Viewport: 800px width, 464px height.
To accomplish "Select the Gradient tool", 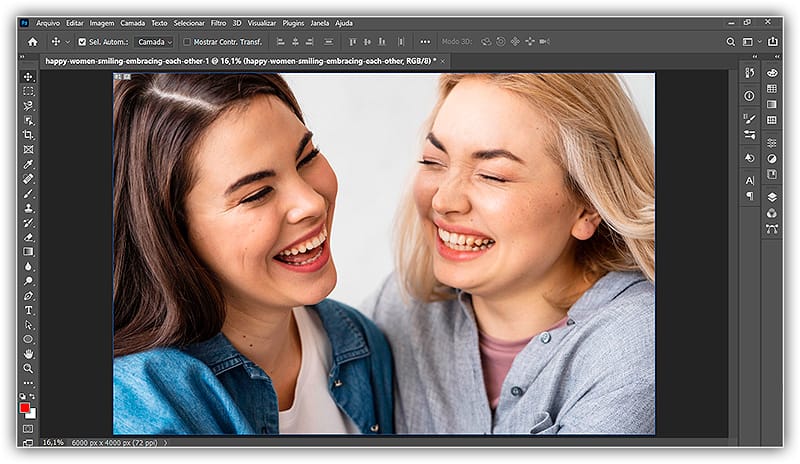I will [x=28, y=252].
